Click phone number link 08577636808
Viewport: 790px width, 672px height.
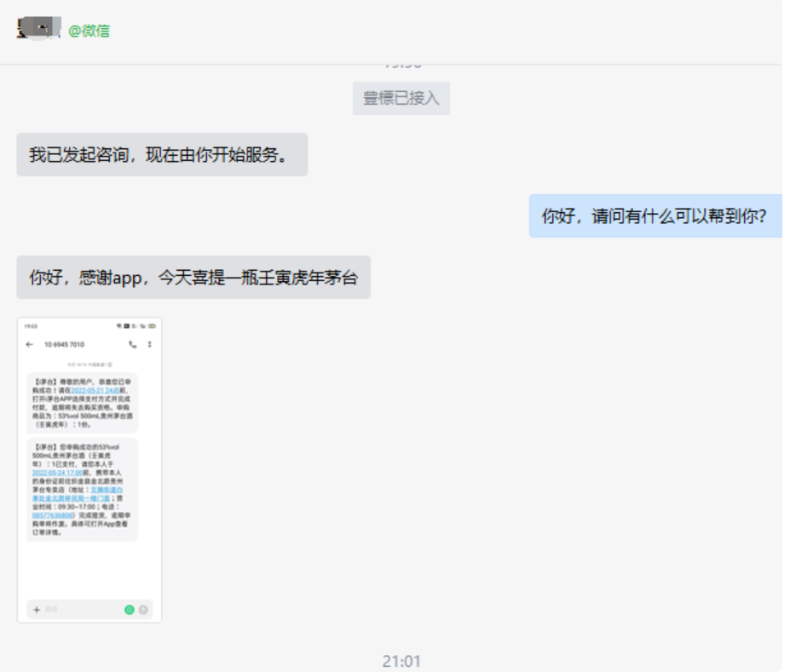pos(52,515)
